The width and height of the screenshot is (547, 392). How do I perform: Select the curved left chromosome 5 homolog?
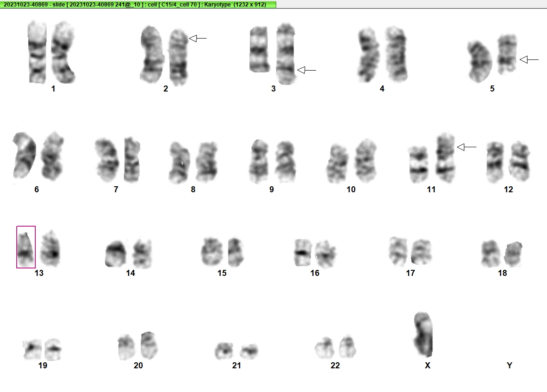480,61
